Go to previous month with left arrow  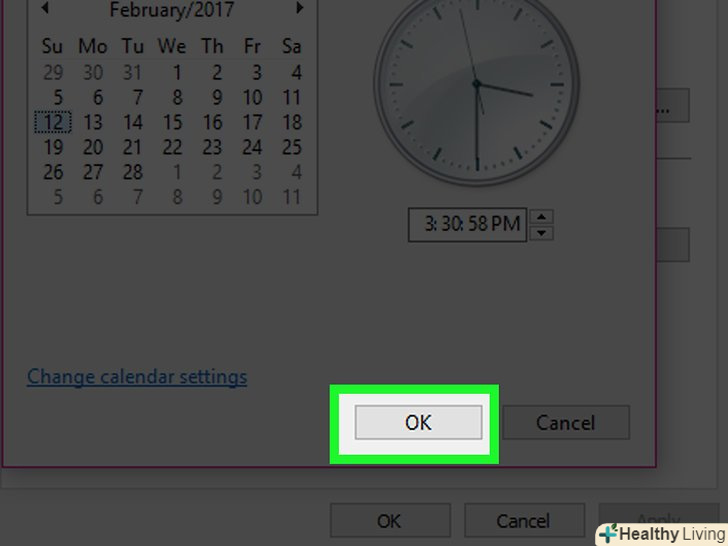point(45,7)
